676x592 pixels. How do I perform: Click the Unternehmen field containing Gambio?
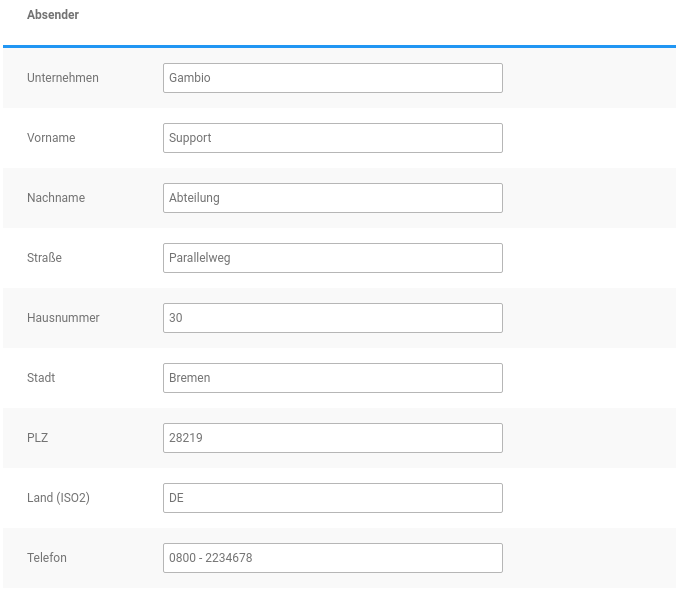[332, 78]
